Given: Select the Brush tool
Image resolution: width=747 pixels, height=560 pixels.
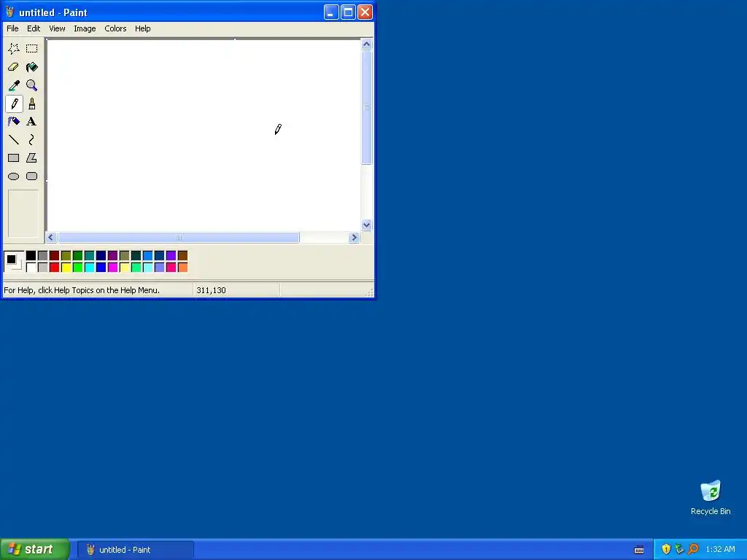Looking at the screenshot, I should click(x=32, y=104).
